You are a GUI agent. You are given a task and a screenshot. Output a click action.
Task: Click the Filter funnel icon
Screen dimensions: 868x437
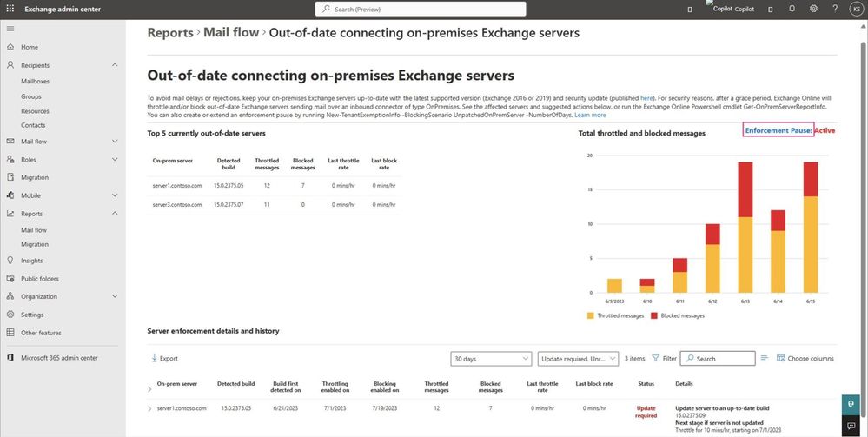(x=655, y=358)
